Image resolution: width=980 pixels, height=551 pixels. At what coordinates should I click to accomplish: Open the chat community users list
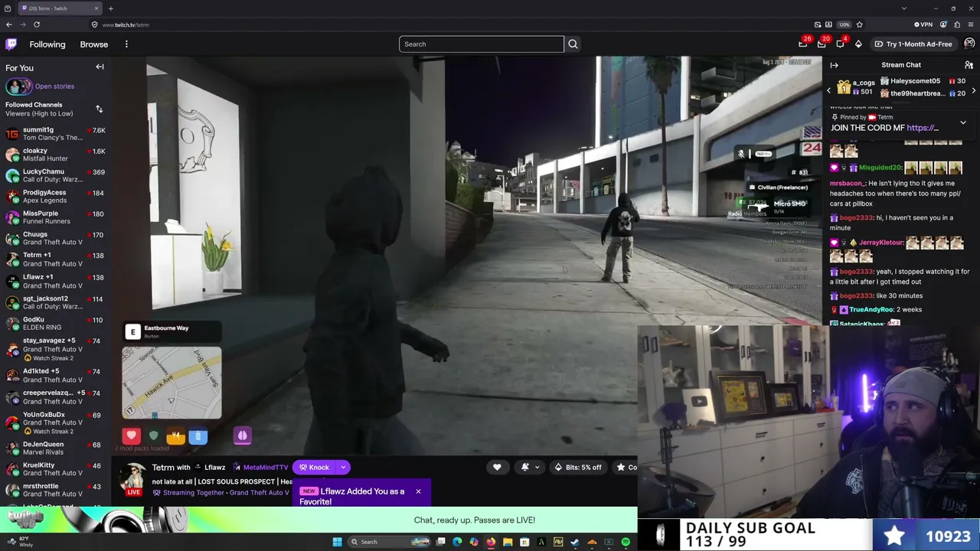(969, 65)
